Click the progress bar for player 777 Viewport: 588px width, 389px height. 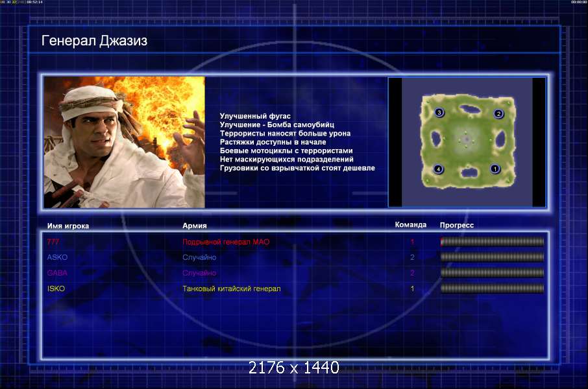coord(492,242)
